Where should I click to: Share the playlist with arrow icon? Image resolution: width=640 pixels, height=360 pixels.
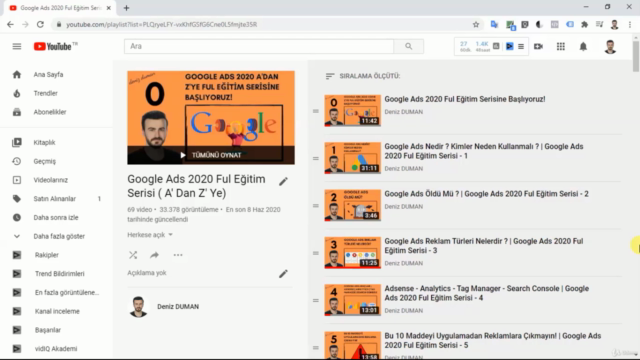(x=154, y=255)
